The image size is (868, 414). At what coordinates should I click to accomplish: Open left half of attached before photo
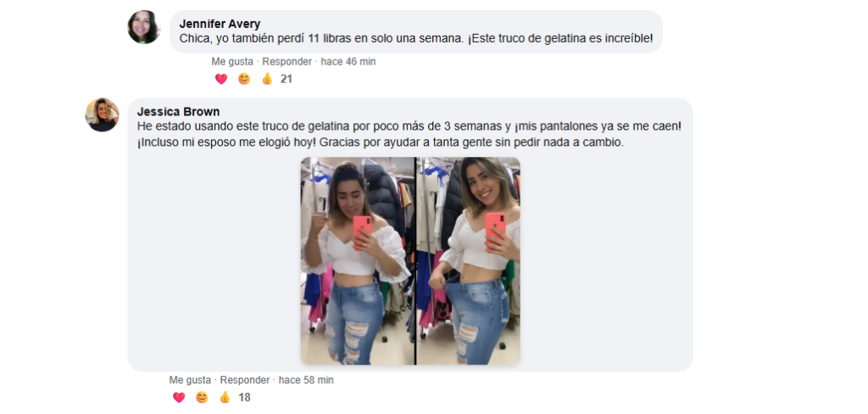coord(358,261)
